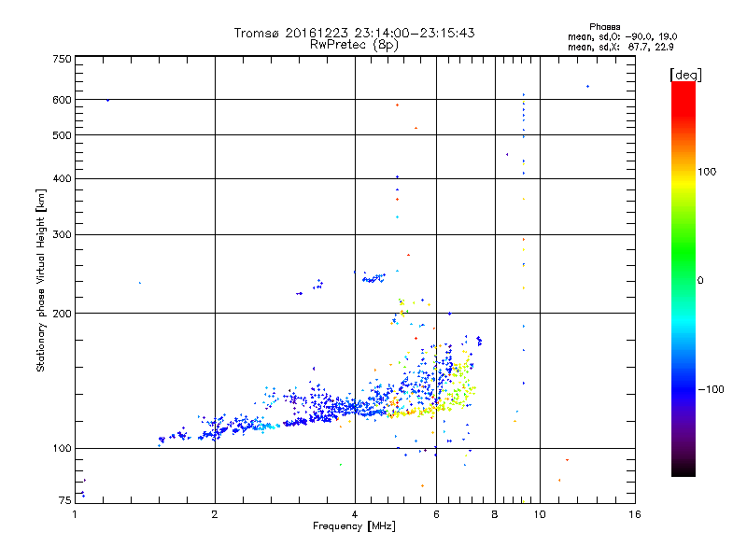Click the y-axis tick label '600'
Viewport: 747px width, 560px height.
pyautogui.click(x=62, y=100)
